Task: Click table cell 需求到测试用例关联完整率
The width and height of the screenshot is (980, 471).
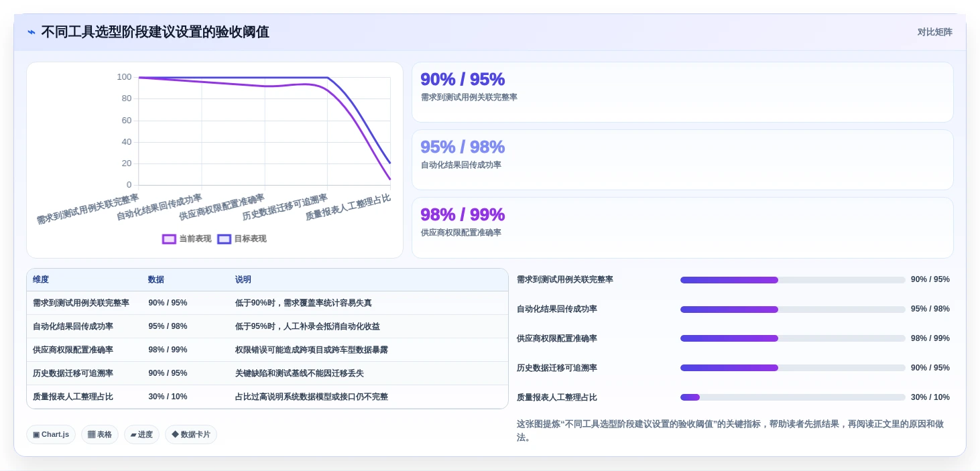Action: [81, 303]
